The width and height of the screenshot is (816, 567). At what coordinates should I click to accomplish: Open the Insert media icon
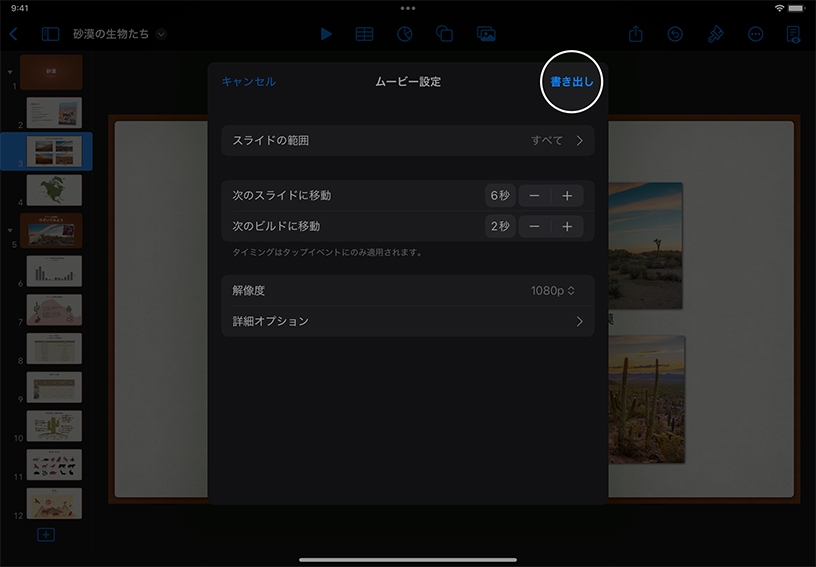(486, 34)
